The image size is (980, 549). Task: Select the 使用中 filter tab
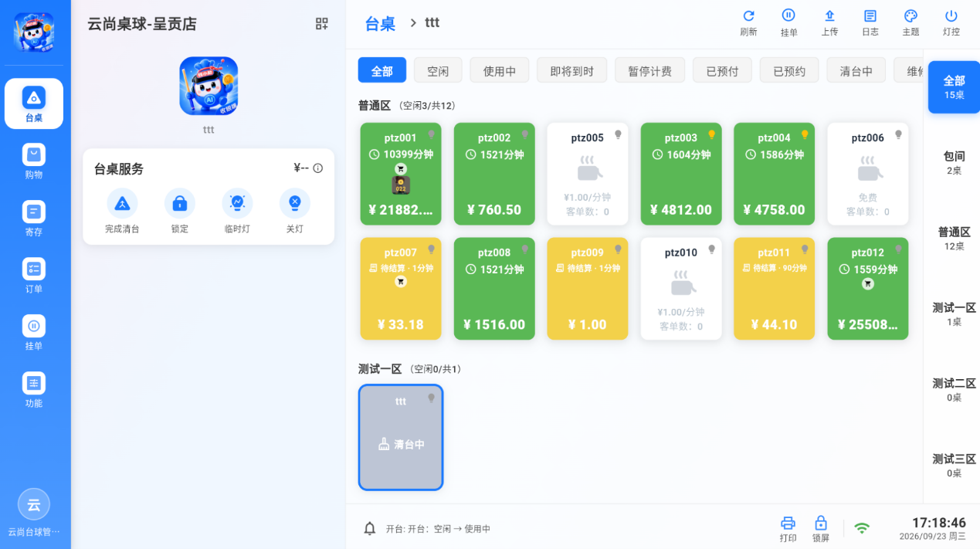click(500, 70)
